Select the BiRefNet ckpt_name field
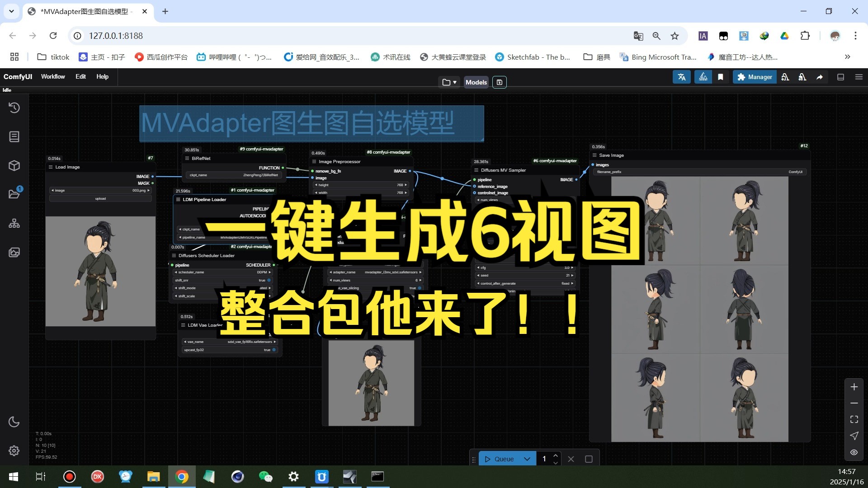The image size is (868, 488). click(234, 175)
